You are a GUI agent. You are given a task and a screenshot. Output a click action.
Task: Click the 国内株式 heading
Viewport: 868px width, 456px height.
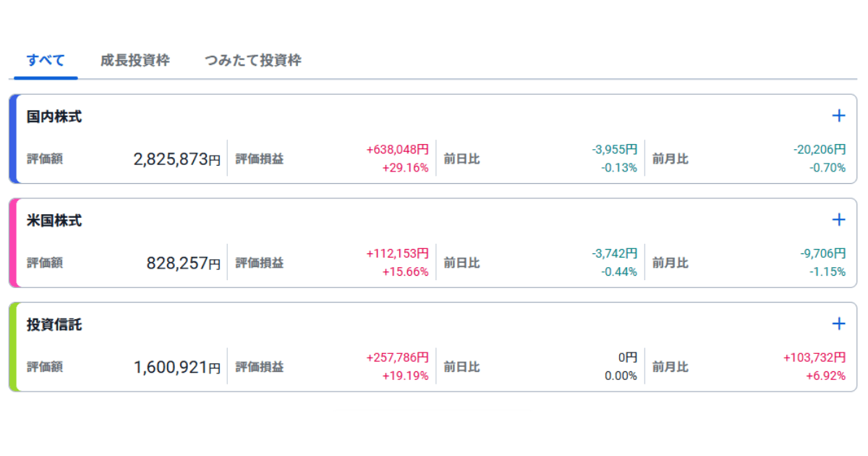(54, 117)
